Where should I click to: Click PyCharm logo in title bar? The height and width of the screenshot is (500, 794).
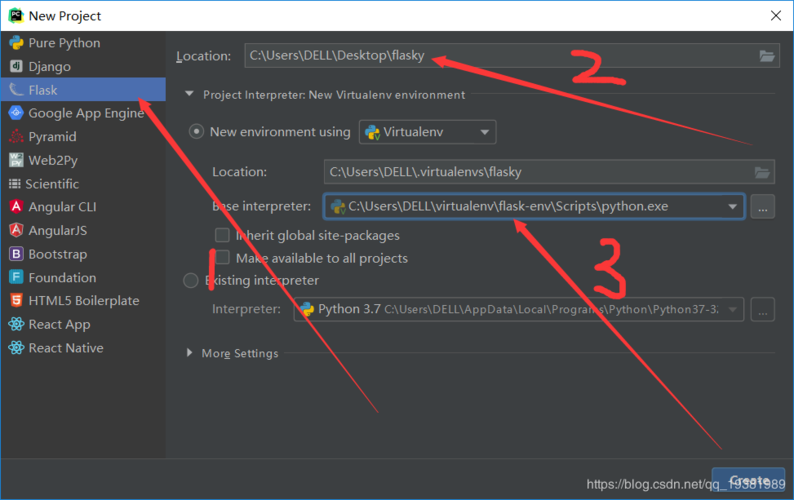pyautogui.click(x=16, y=15)
